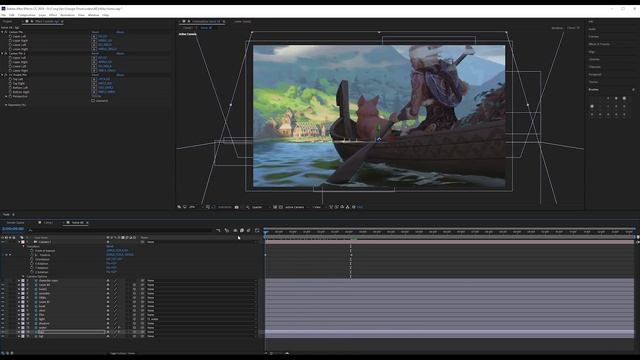Toggle the Power Pin effect fx switch
This screenshot has width=640, height=360.
(x=6, y=75)
